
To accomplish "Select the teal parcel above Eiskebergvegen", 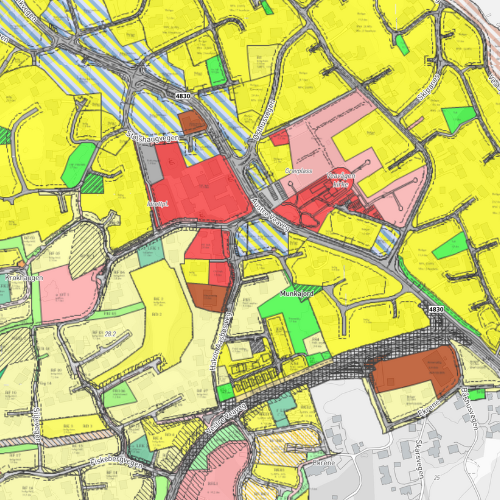I will (x=140, y=447).
